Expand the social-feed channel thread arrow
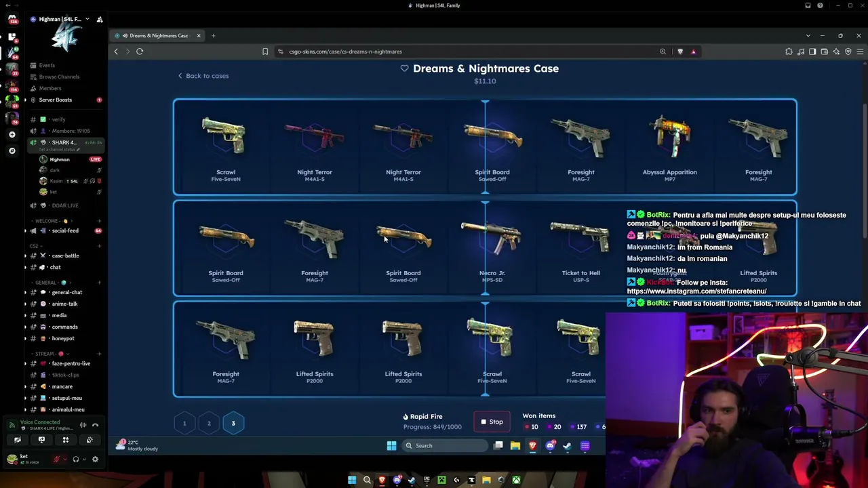Image resolution: width=868 pixels, height=488 pixels. [x=26, y=230]
